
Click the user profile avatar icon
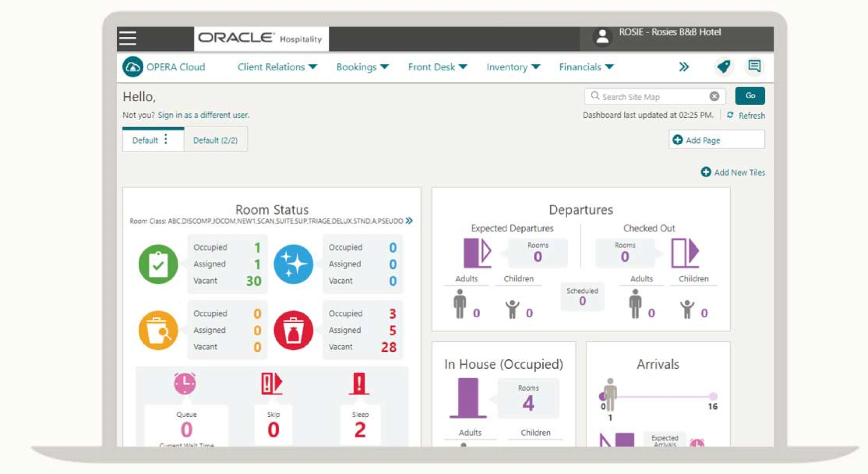coord(602,37)
